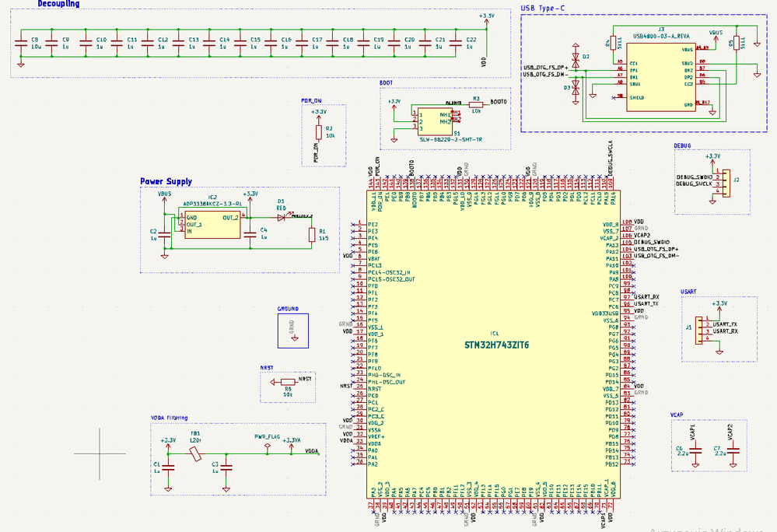Select capacitor C1 in VDDA filtering

(x=169, y=467)
